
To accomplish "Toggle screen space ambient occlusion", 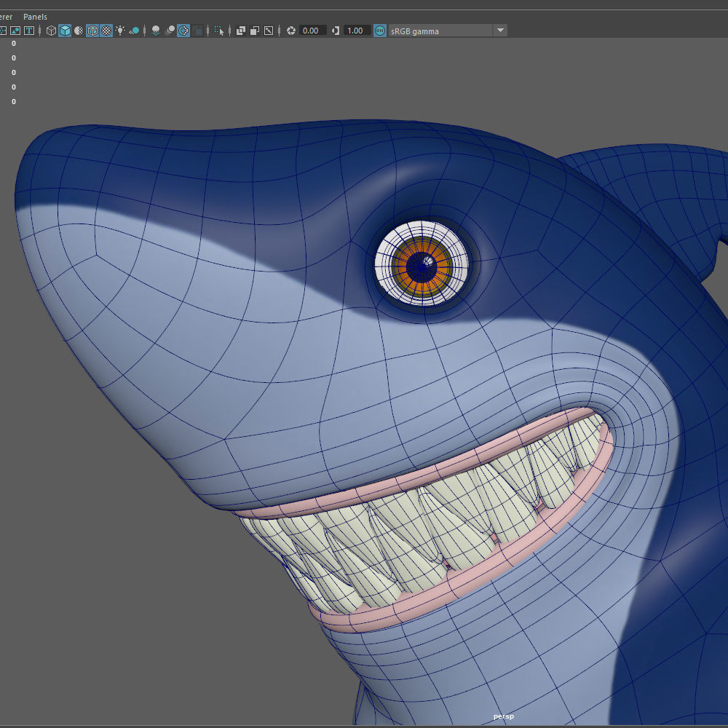I will [x=156, y=31].
